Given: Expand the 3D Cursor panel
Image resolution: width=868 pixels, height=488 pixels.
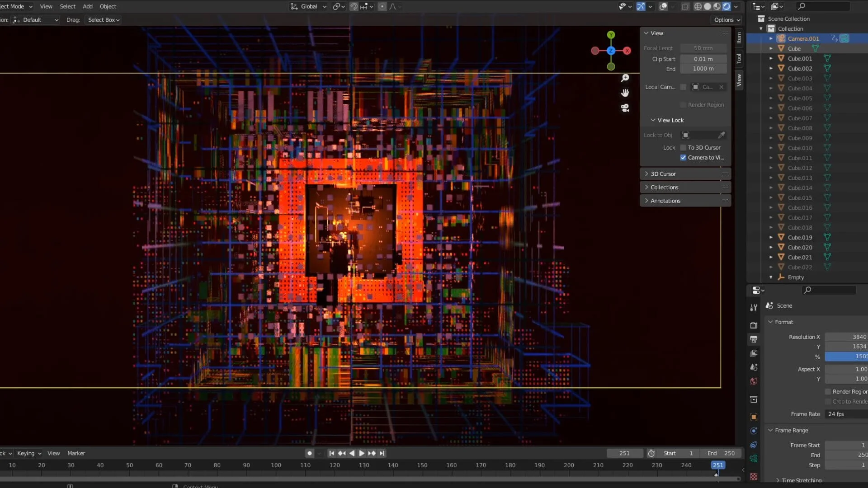Looking at the screenshot, I should [663, 174].
